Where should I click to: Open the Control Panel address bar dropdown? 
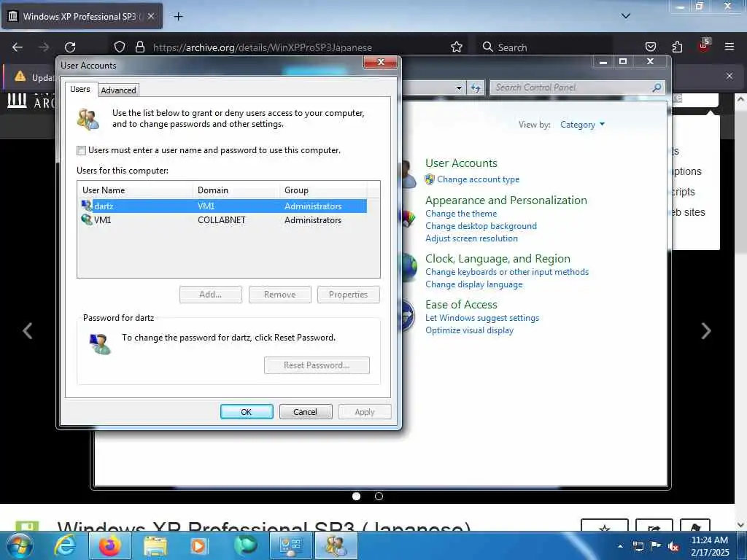click(x=459, y=87)
